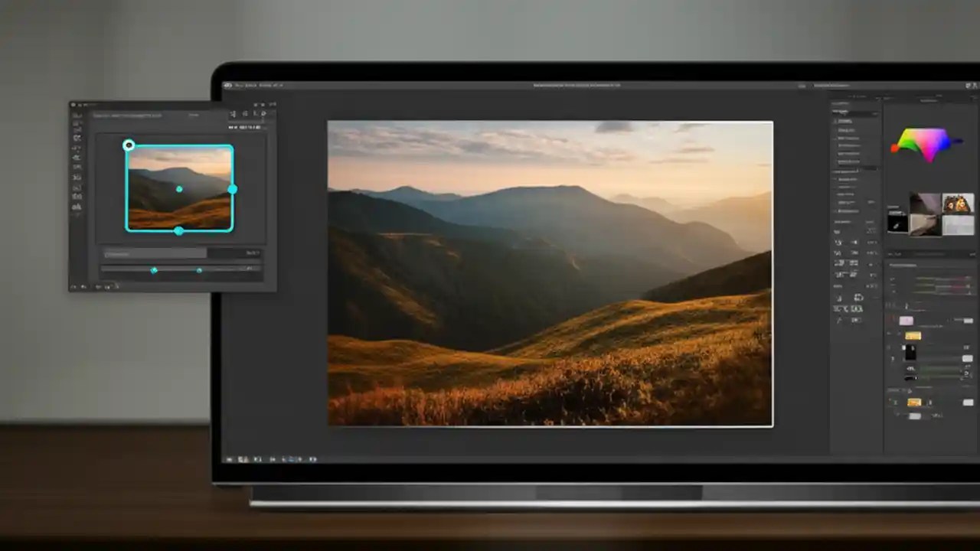Open the Zoom tool near the bottom of the toolbar
The image size is (980, 551).
coord(77,207)
